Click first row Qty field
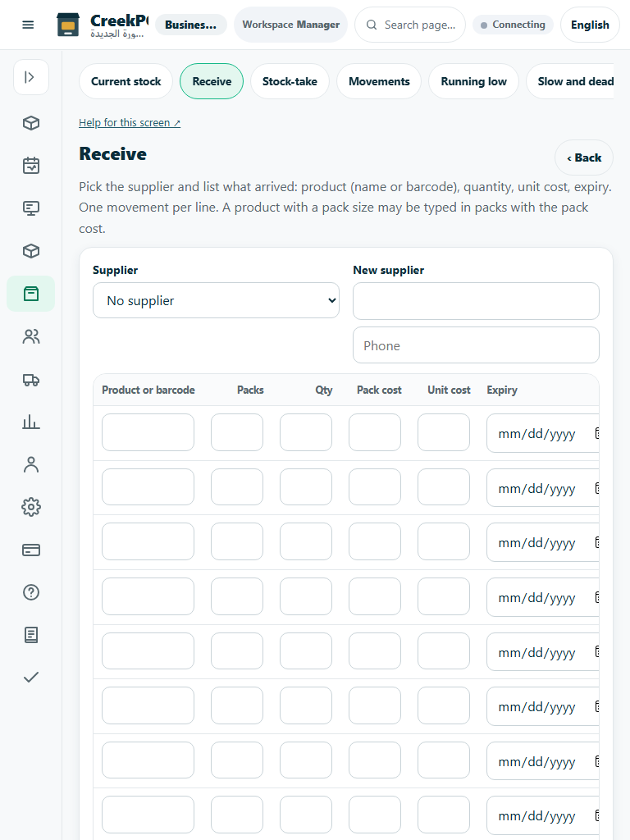 [306, 432]
